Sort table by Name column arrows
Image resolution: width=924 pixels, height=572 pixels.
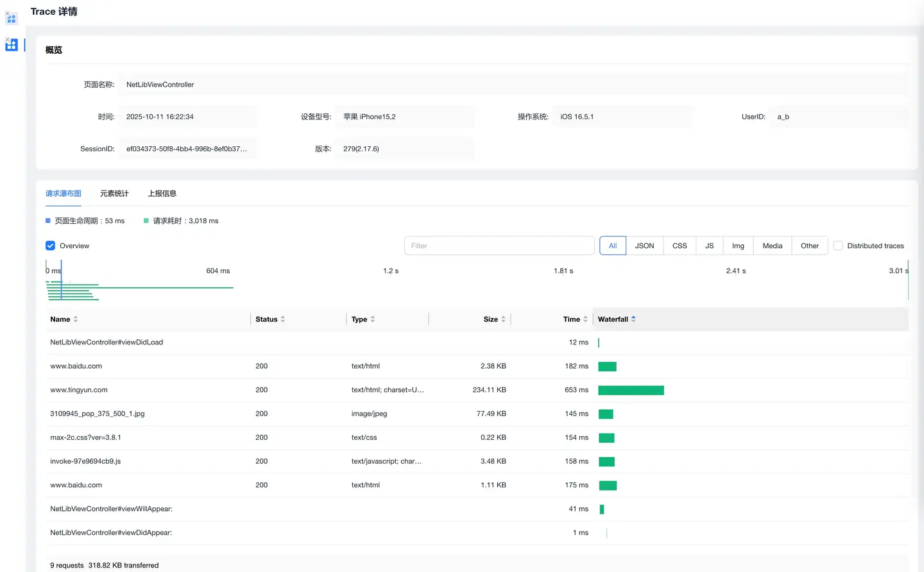click(x=76, y=319)
